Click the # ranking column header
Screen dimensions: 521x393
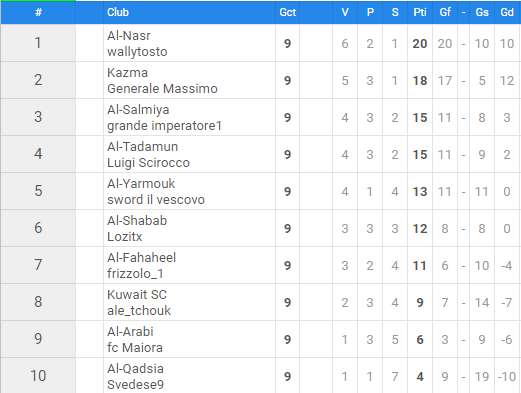click(x=38, y=12)
